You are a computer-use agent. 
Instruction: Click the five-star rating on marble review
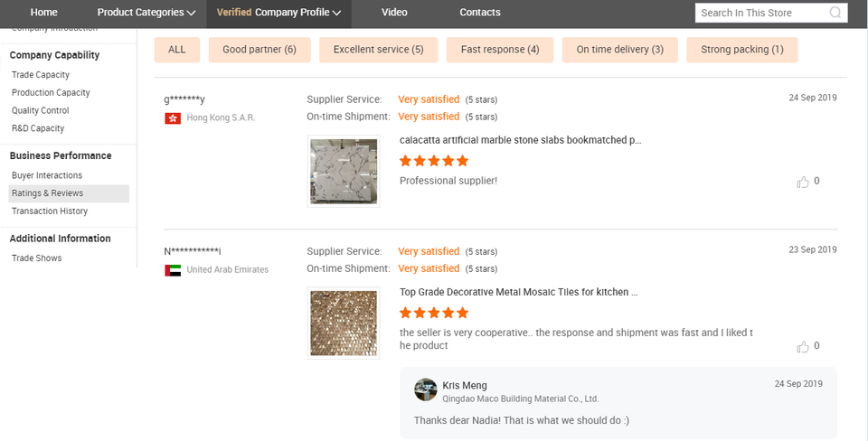pos(434,161)
